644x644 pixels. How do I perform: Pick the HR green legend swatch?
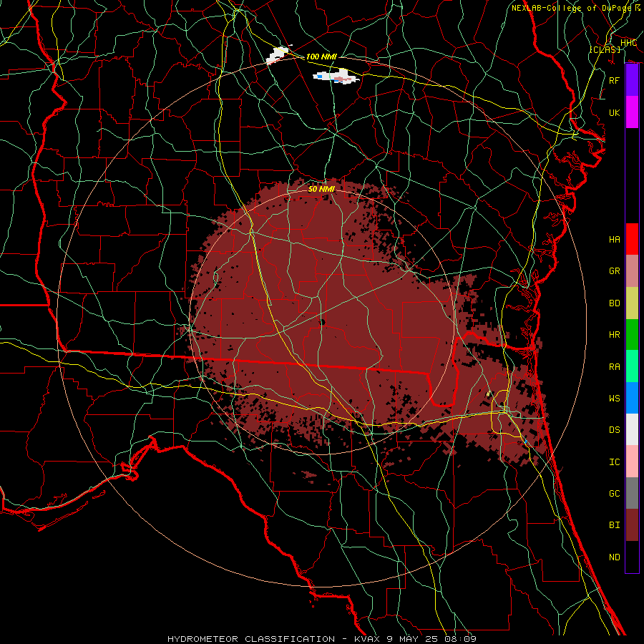coord(632,335)
